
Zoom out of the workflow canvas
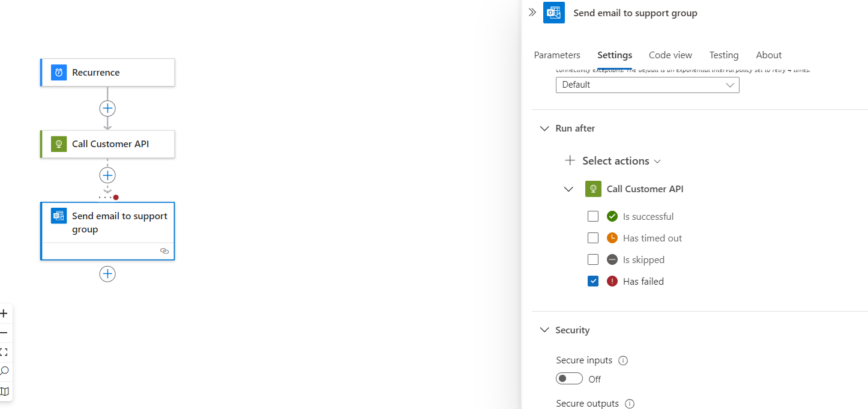point(4,332)
